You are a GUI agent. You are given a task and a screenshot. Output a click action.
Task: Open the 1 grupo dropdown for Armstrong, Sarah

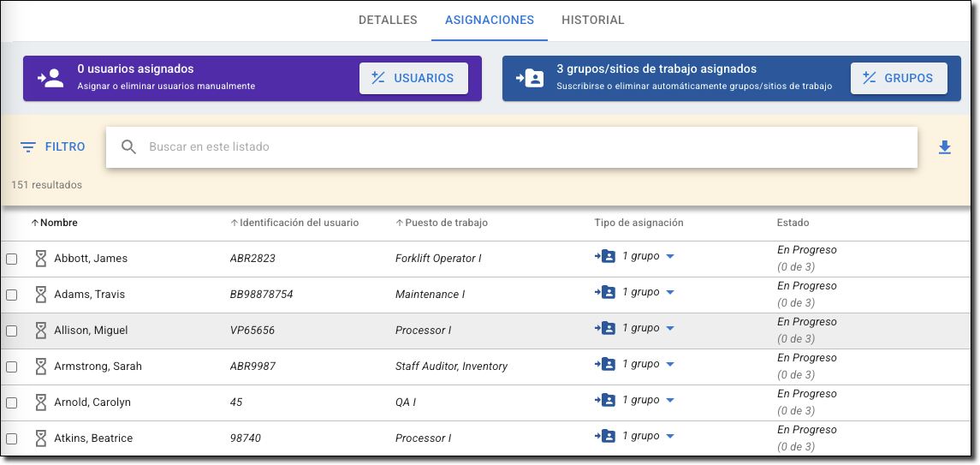[670, 365]
